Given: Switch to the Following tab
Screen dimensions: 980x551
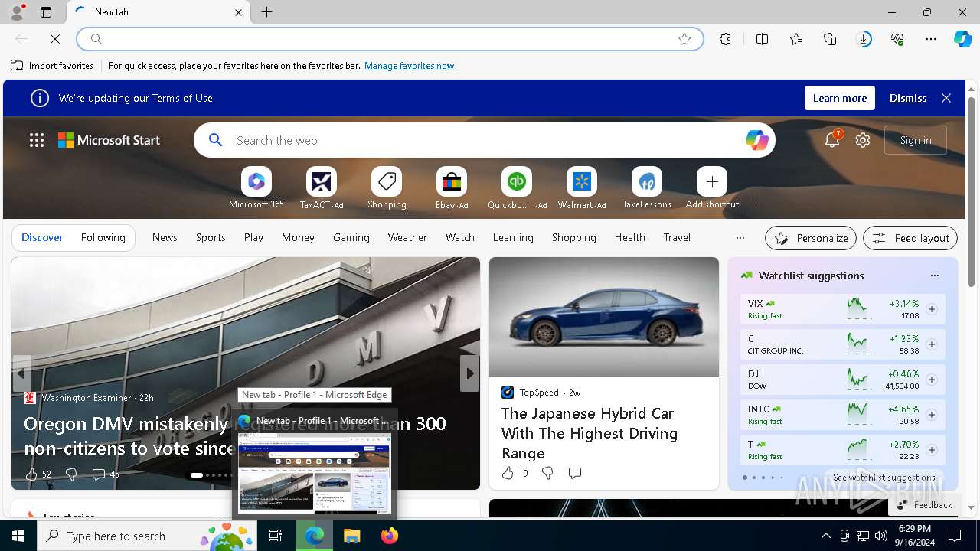Looking at the screenshot, I should point(103,238).
